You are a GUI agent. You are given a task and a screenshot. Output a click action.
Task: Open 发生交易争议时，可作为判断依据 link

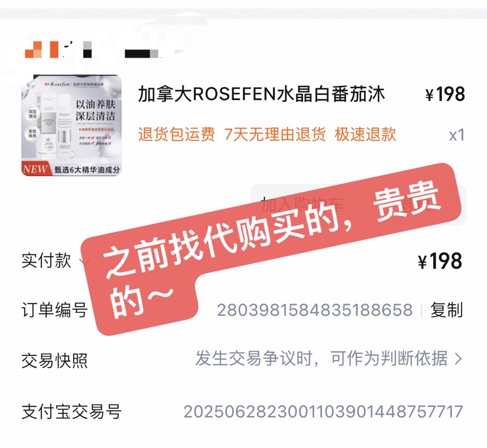point(322,359)
